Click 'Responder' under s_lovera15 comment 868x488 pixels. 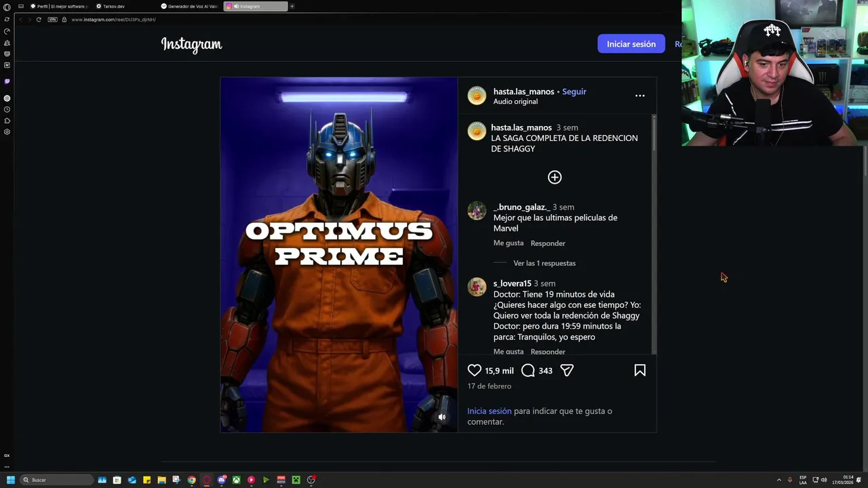click(x=548, y=352)
